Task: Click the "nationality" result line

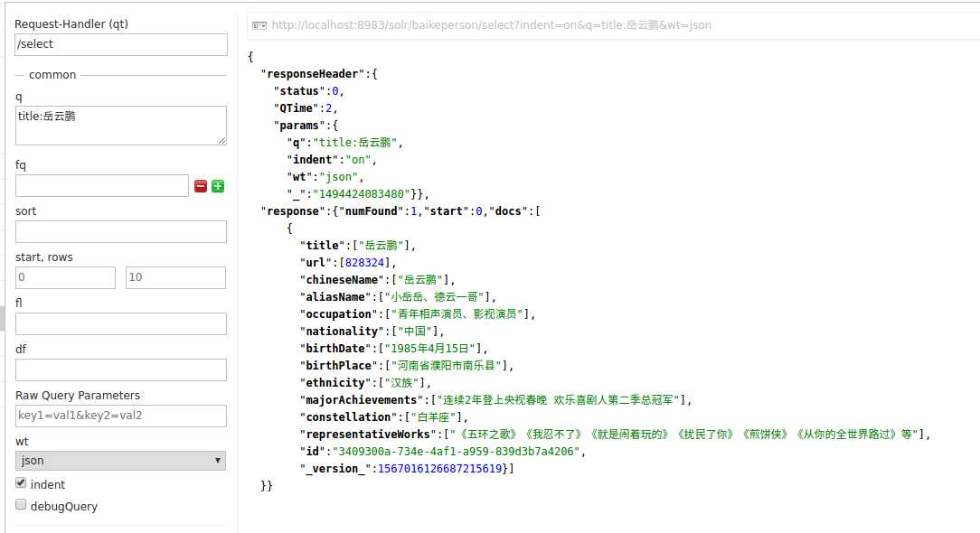Action: click(x=372, y=332)
